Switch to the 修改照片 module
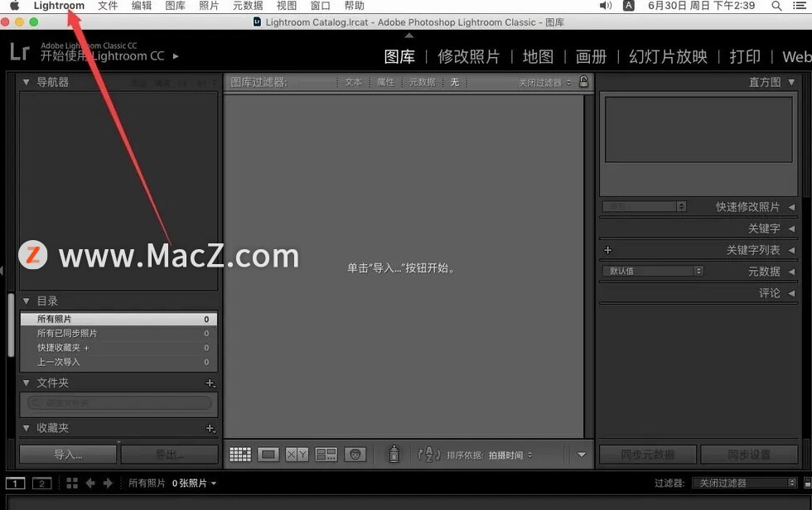The width and height of the screenshot is (812, 510). pos(469,56)
